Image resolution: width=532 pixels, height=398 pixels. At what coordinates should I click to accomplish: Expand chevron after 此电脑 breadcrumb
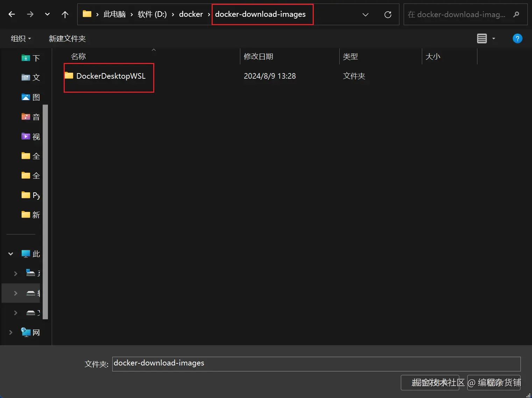[x=132, y=15]
